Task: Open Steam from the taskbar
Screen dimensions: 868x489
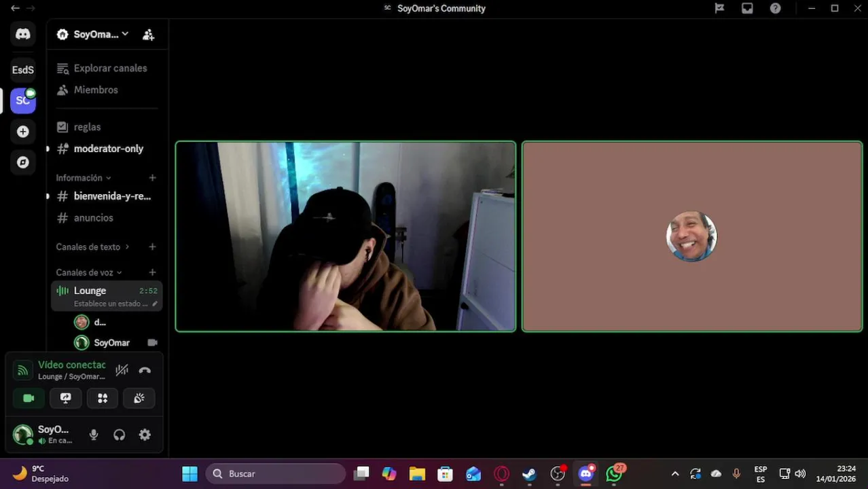Action: click(x=529, y=473)
